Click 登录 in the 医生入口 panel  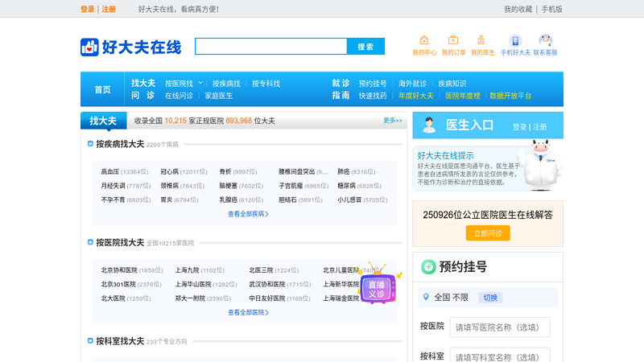[519, 127]
